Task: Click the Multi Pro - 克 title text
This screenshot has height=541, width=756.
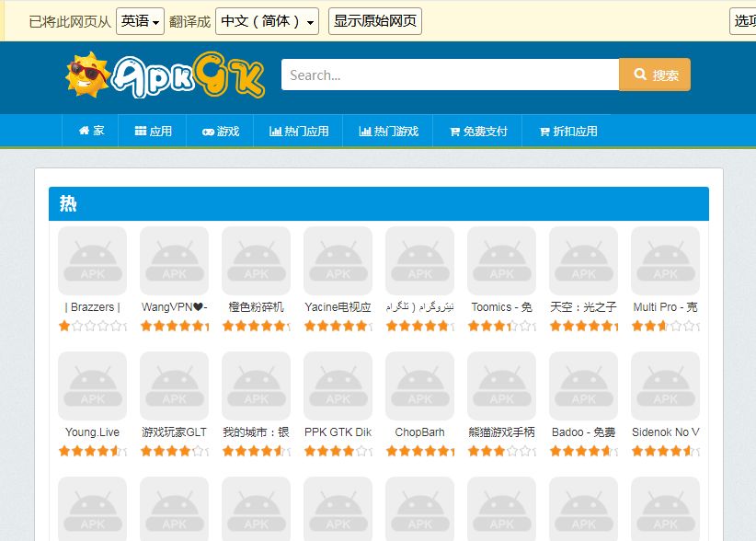Action: pyautogui.click(x=665, y=307)
